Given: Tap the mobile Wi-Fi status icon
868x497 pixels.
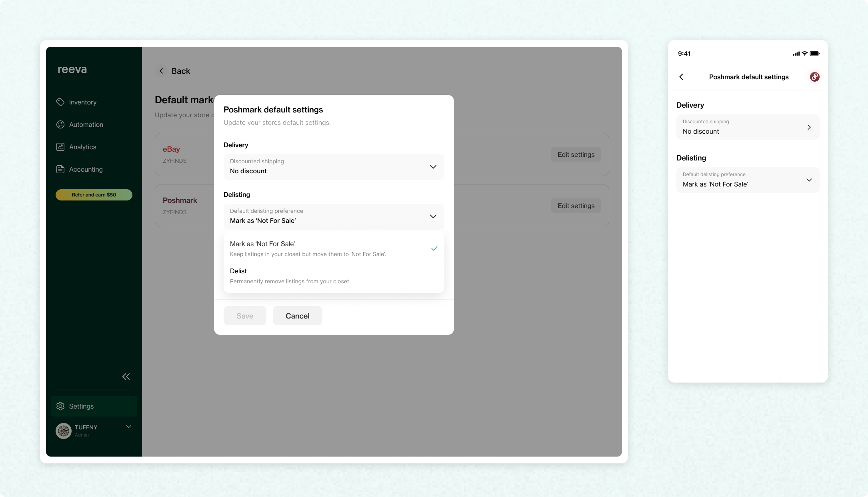Looking at the screenshot, I should coord(805,54).
